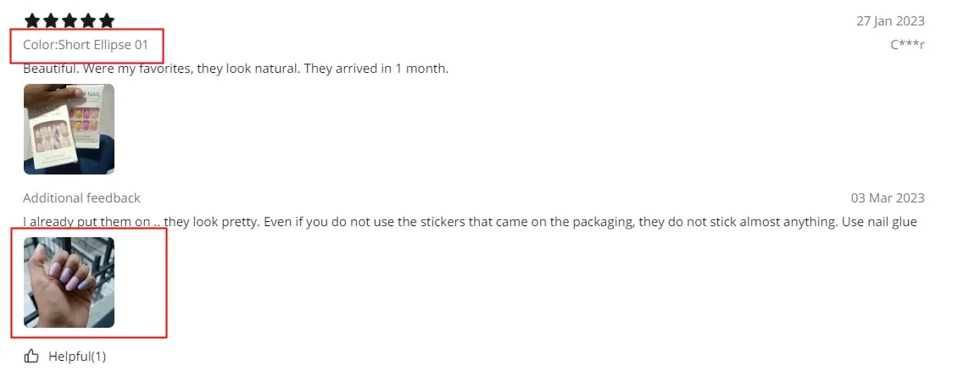980x382 pixels.
Task: Open the nail box packaging photo
Action: 70,130
